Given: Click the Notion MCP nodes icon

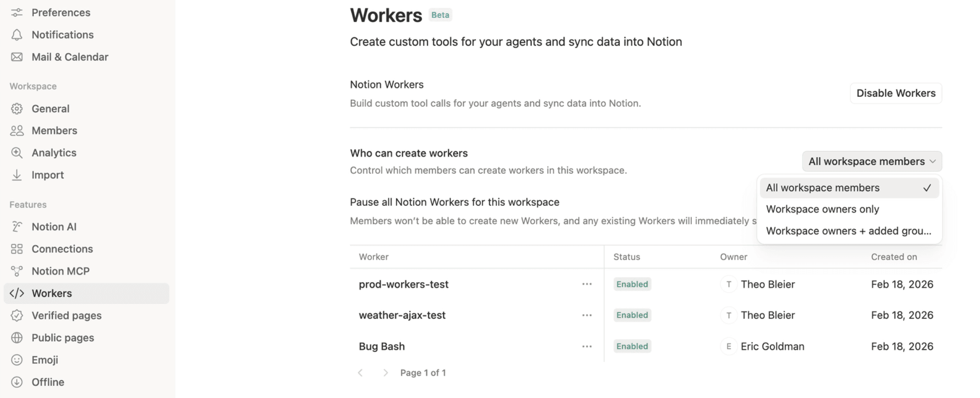Looking at the screenshot, I should coord(17,271).
